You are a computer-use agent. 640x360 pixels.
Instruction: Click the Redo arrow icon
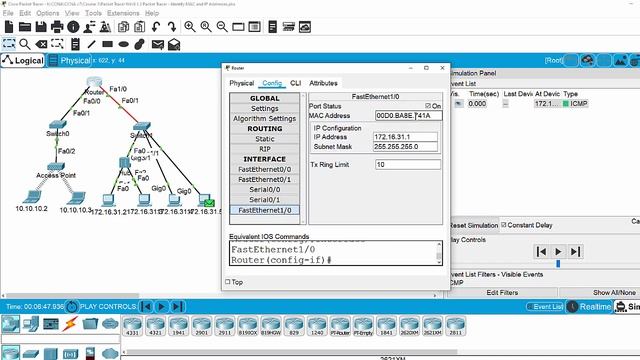point(172,27)
